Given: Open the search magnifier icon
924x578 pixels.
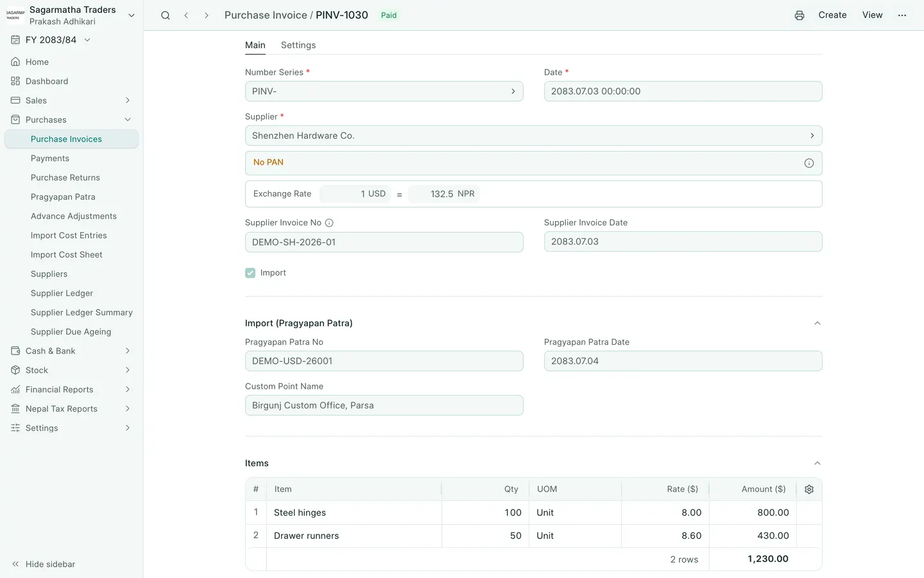Looking at the screenshot, I should [x=166, y=15].
